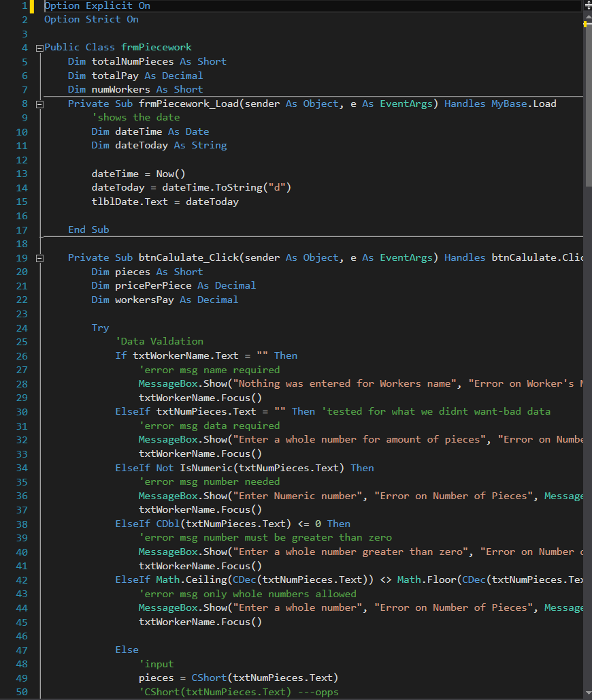Click 'Math.Ceiling' on line 42
The height and width of the screenshot is (700, 592).
click(x=191, y=580)
